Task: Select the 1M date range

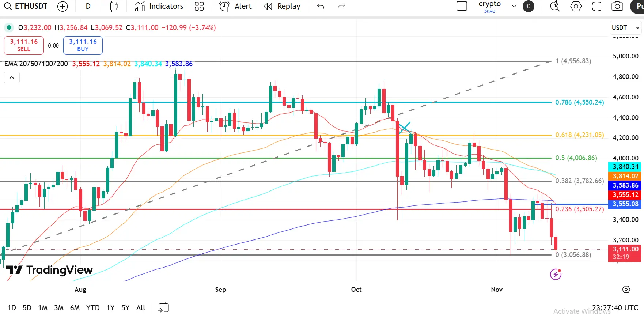Action: click(x=43, y=308)
